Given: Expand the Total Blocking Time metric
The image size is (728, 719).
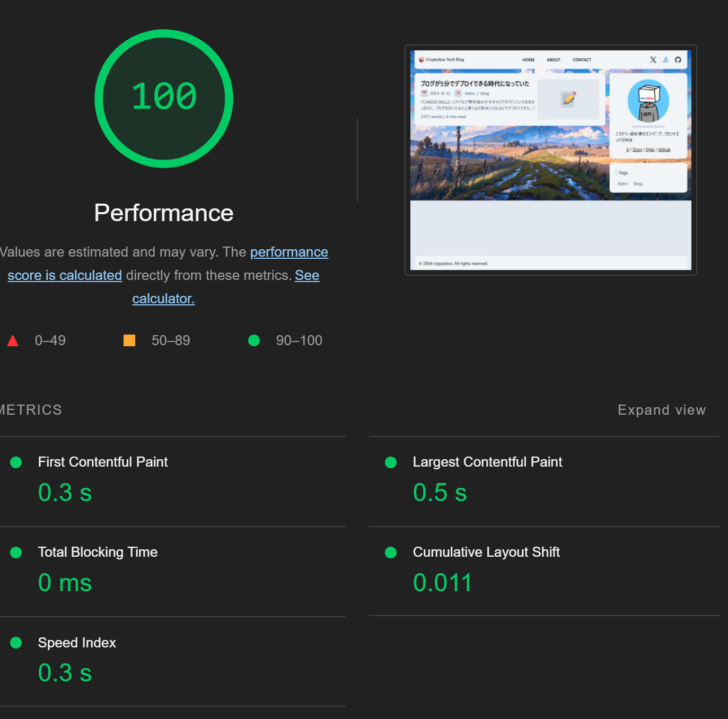Looking at the screenshot, I should pos(173,572).
